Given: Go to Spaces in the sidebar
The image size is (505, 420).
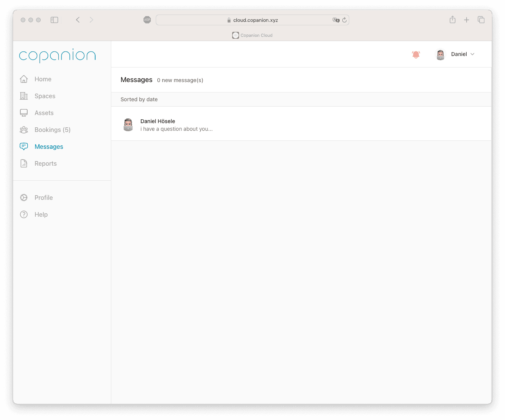Looking at the screenshot, I should pos(45,96).
